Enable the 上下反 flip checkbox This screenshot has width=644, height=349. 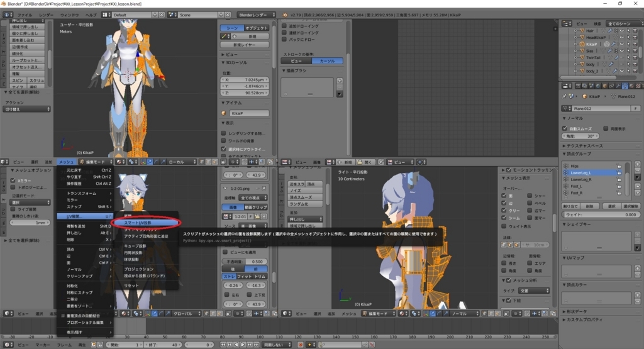click(x=249, y=295)
